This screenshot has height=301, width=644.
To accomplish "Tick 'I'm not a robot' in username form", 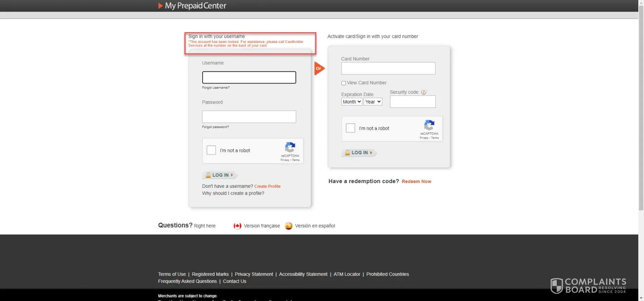I will 211,150.
